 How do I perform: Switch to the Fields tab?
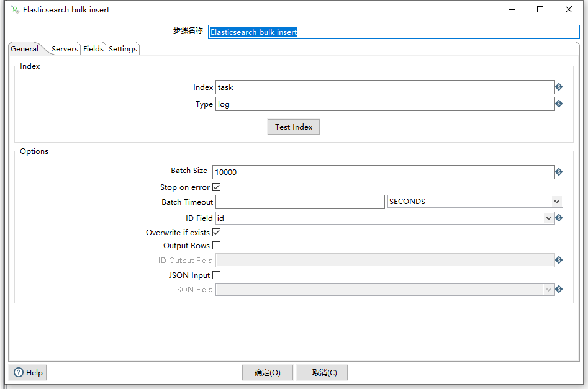point(93,48)
